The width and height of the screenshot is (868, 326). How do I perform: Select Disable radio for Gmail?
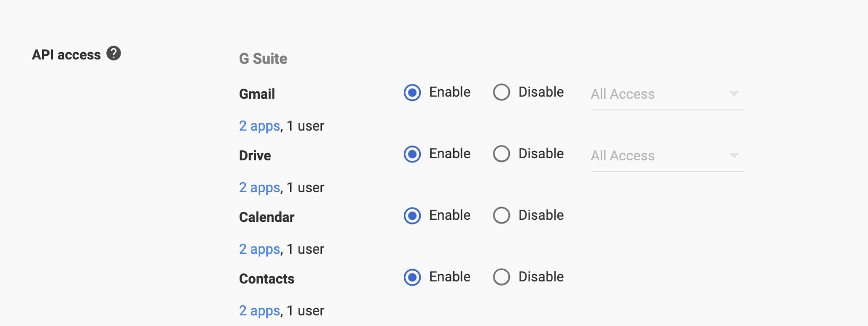(501, 92)
